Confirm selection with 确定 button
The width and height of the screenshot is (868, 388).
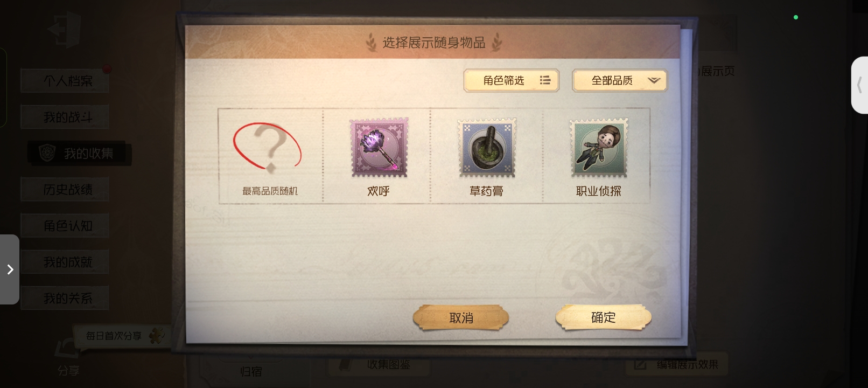604,317
